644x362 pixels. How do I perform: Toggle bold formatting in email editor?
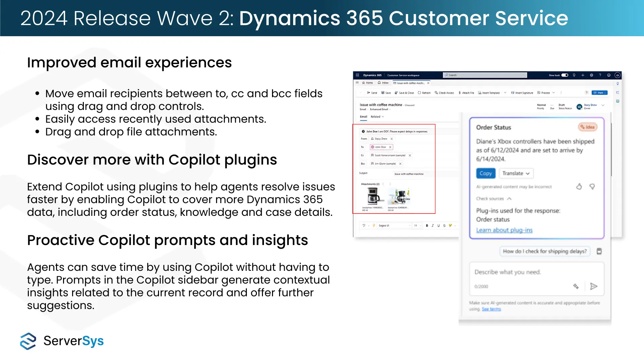click(427, 226)
